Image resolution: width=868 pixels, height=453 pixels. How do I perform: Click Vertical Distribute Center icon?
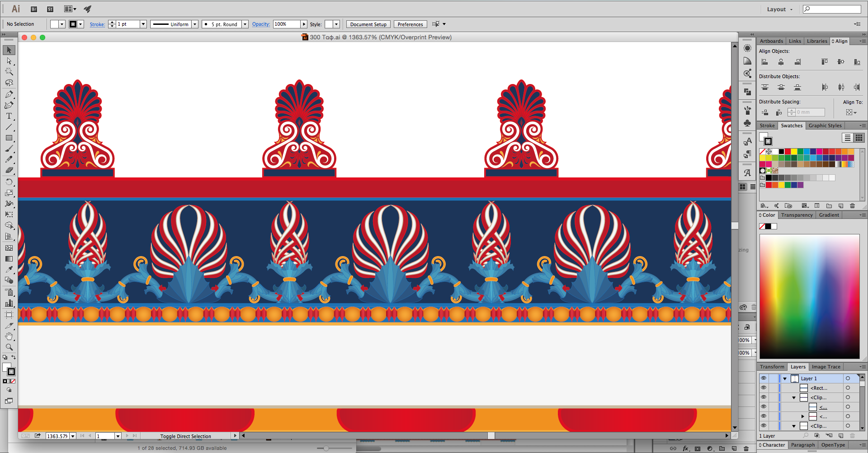point(781,87)
